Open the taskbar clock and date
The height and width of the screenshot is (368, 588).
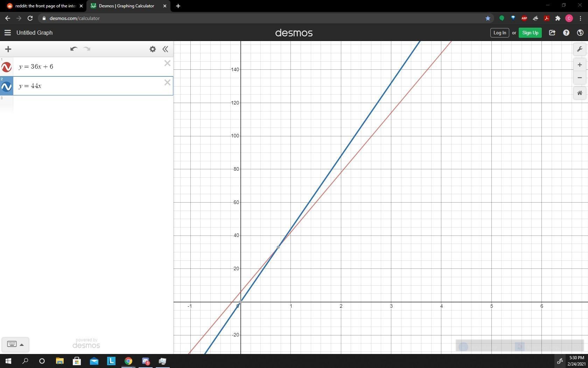click(x=576, y=361)
